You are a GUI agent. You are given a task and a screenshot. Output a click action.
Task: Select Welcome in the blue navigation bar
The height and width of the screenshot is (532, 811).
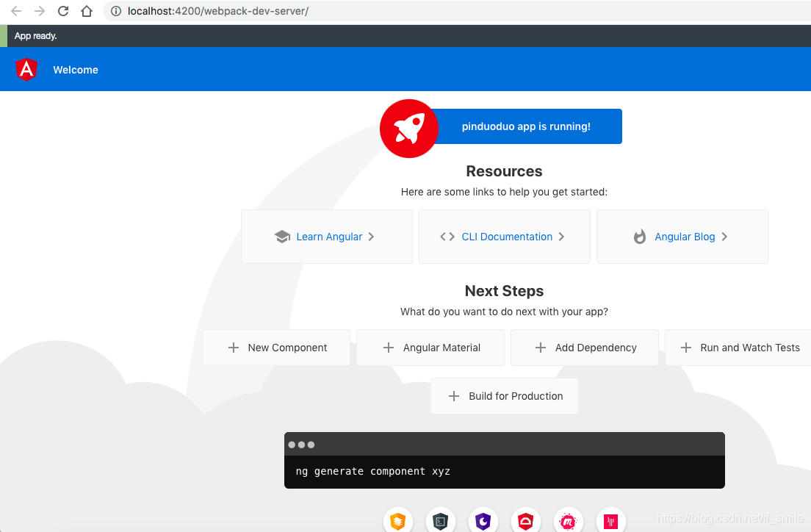(76, 69)
